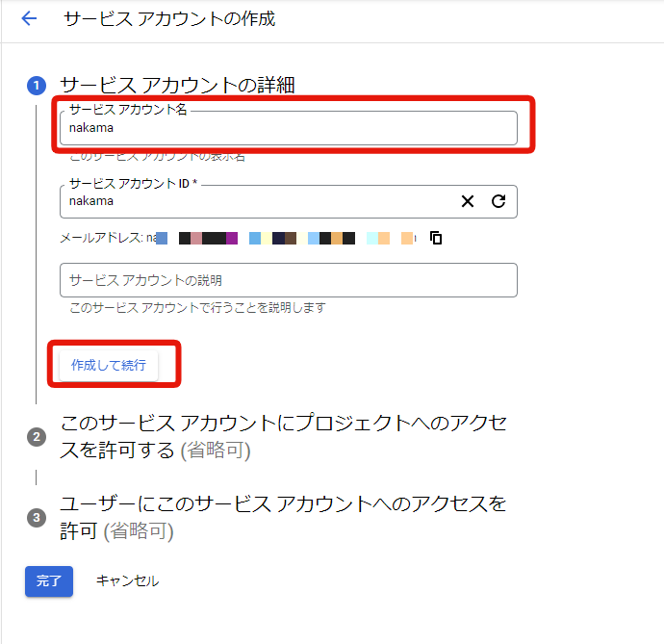The height and width of the screenshot is (644, 664).
Task: Regenerate the service account ID with refresh icon
Action: tap(498, 201)
